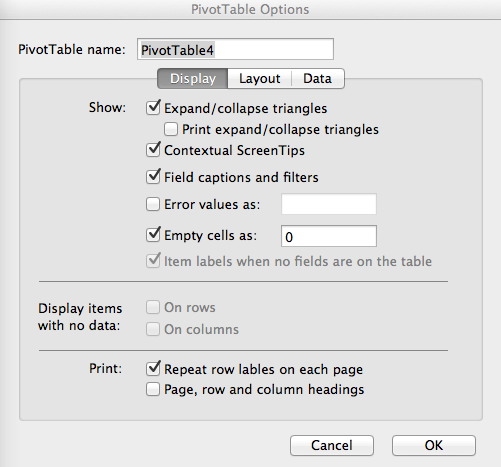Confirm settings with the OK button
This screenshot has width=501, height=467.
coord(434,445)
